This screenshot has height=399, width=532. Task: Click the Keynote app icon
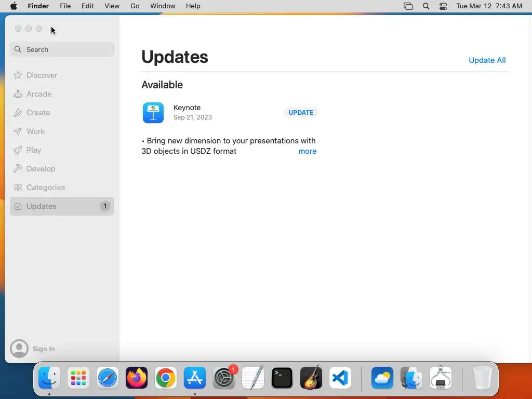coord(153,113)
